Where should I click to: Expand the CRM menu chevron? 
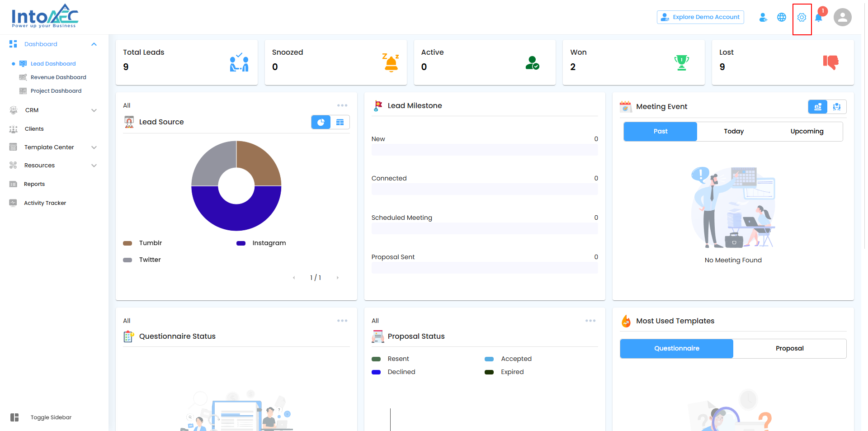point(94,110)
